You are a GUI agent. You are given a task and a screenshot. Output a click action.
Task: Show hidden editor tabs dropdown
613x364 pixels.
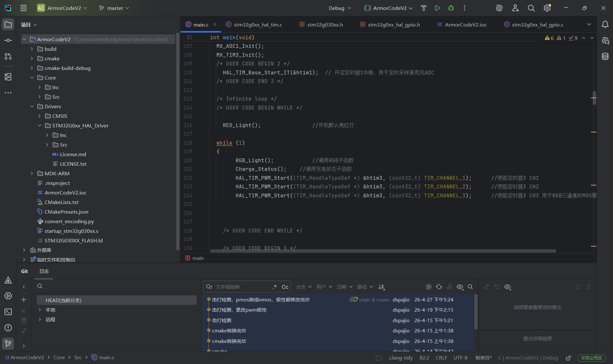[x=589, y=25]
